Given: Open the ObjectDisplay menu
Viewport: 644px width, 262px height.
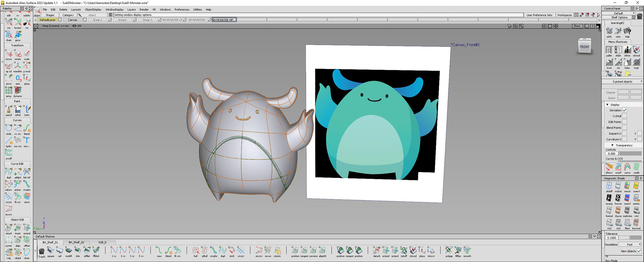Looking at the screenshot, I should point(93,9).
